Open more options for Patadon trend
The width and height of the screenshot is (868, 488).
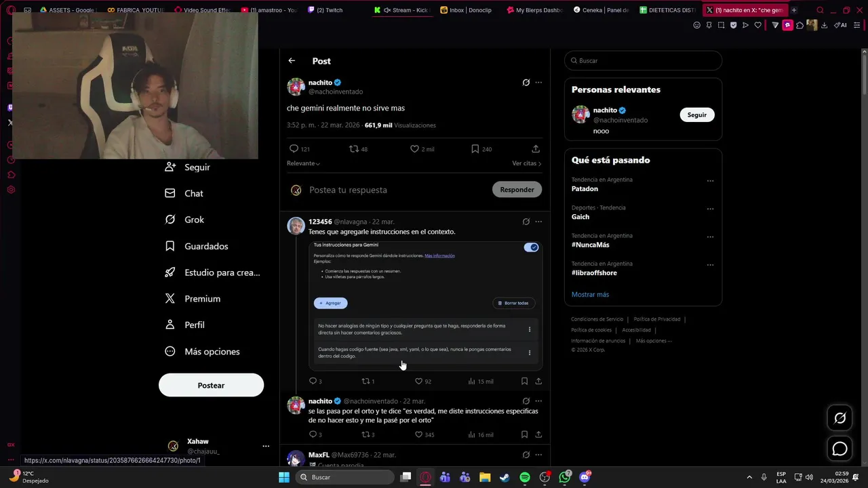(710, 181)
